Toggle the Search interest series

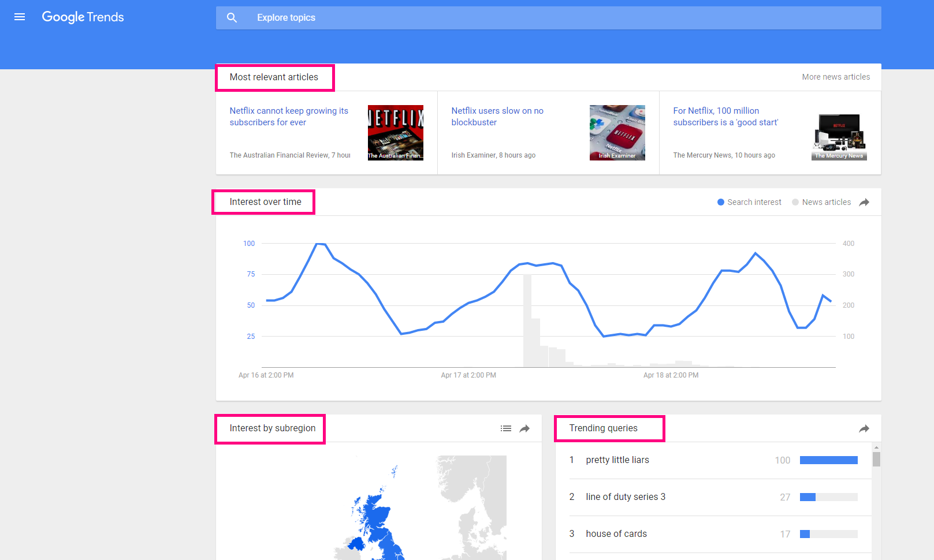click(749, 202)
